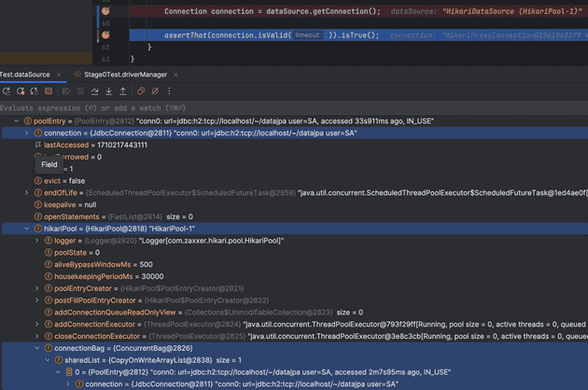The image size is (588, 390).
Task: Toggle the Mute Breakpoints icon
Action: [155, 91]
